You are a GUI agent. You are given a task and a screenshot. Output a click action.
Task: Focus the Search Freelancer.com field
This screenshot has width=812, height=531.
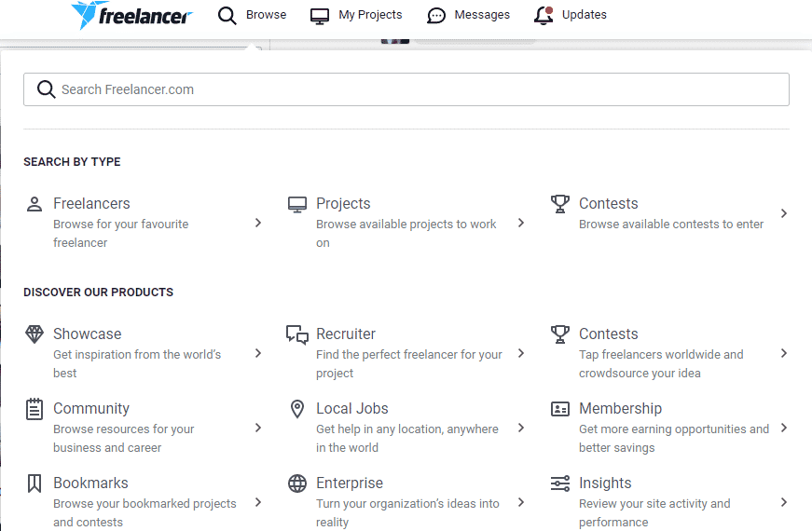coord(406,89)
